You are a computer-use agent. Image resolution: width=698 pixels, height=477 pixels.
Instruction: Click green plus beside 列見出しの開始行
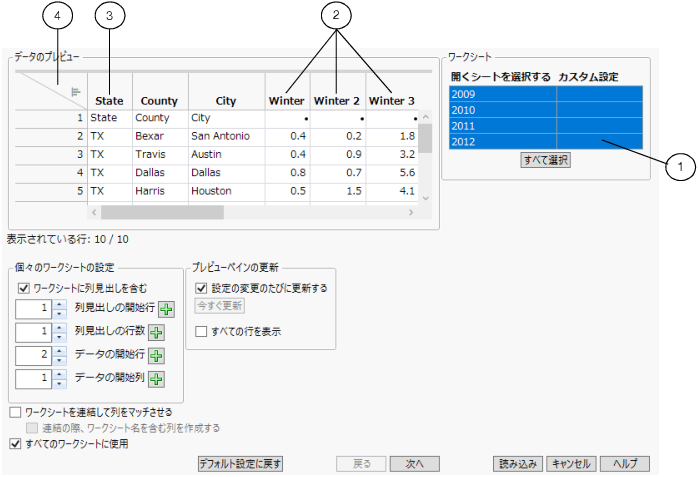coord(166,309)
